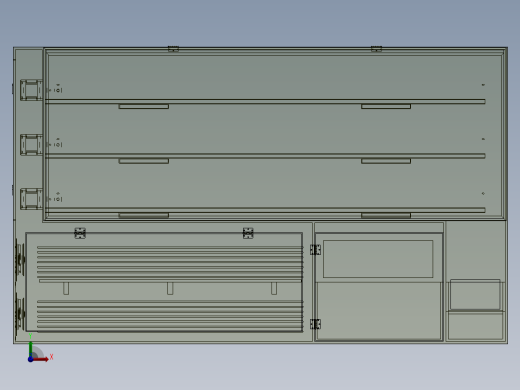Select the middle support peg between the louver groups

170,288
